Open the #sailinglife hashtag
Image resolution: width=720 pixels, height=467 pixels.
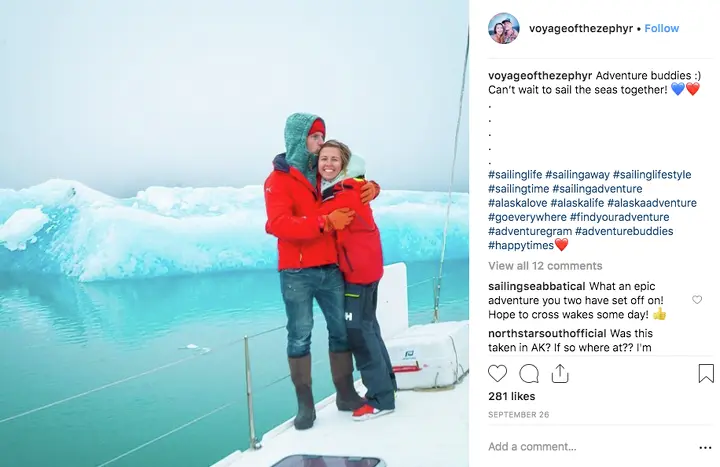pos(515,174)
